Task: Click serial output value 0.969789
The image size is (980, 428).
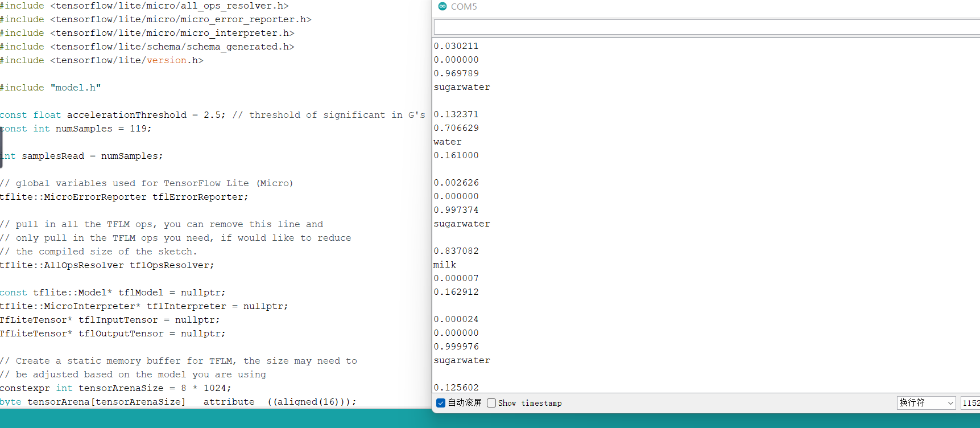Action: pos(456,73)
